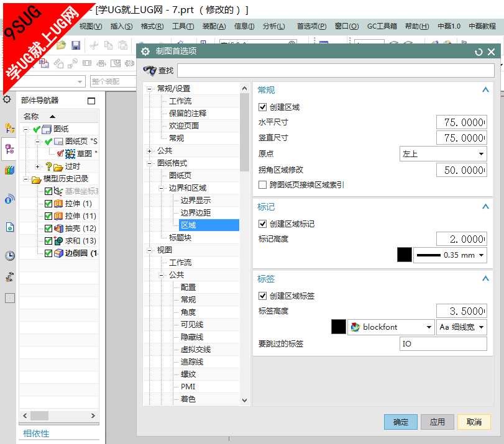Collapse the 常规 section chevron

(x=485, y=90)
